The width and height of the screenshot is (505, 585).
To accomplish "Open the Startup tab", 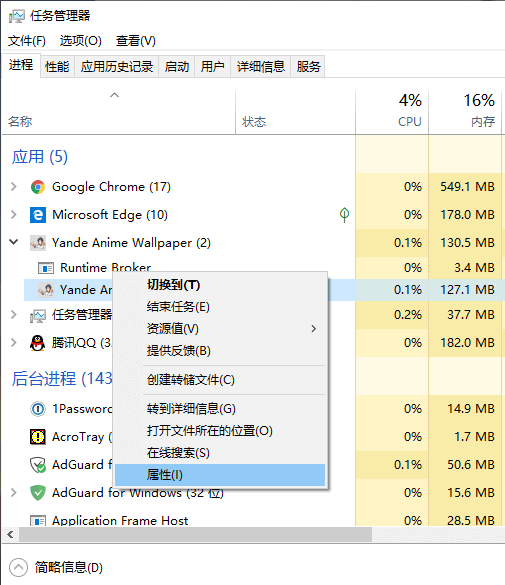I will [176, 67].
